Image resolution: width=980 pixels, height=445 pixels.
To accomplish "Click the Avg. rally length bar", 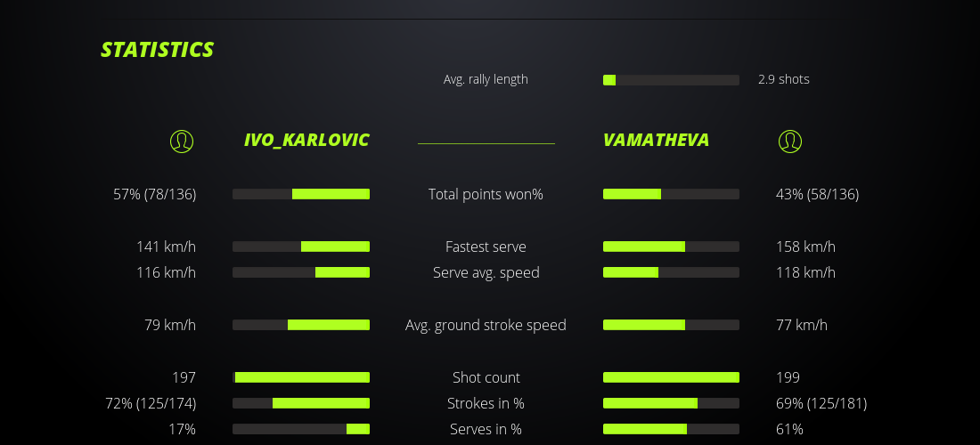I will pyautogui.click(x=671, y=80).
